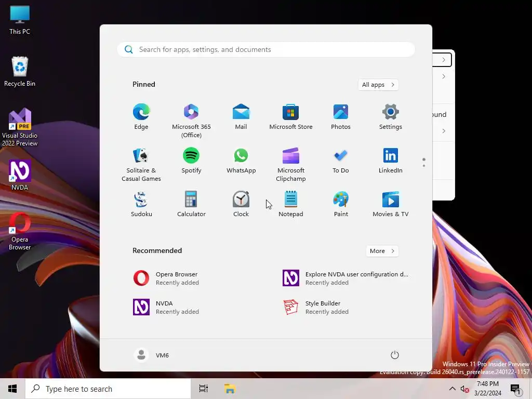Click the muted volume tray icon
The height and width of the screenshot is (399, 532).
point(465,389)
